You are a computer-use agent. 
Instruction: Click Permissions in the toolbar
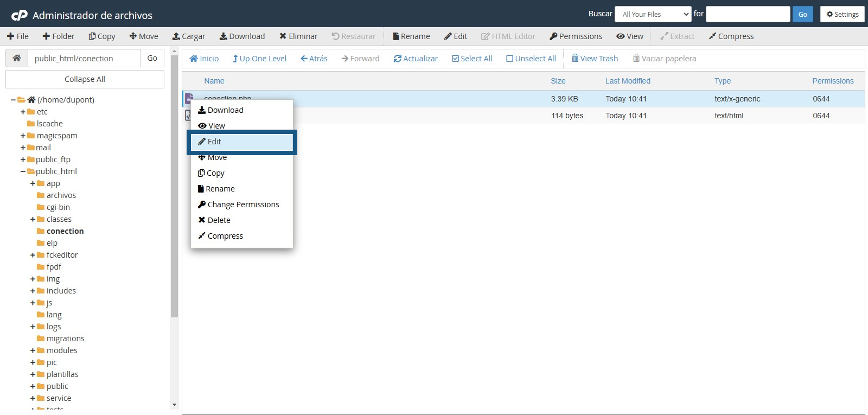click(x=576, y=36)
